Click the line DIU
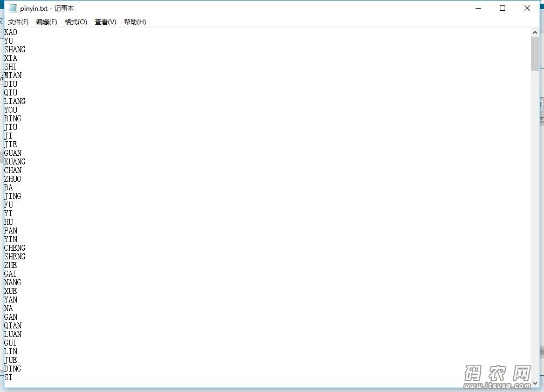This screenshot has width=544, height=392. pyautogui.click(x=10, y=84)
